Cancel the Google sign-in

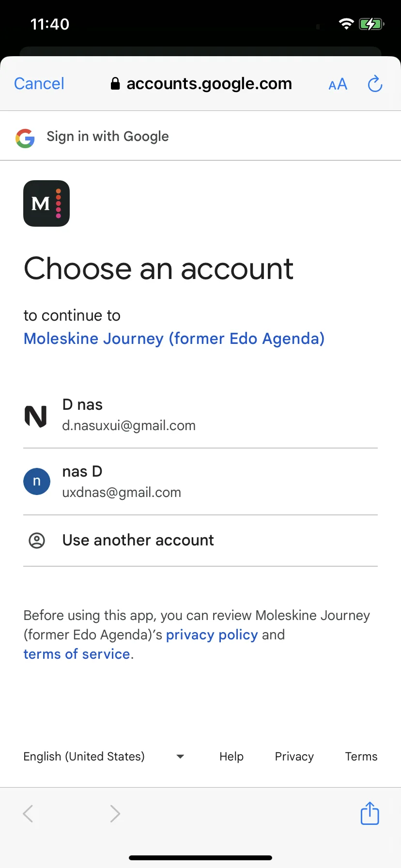39,84
